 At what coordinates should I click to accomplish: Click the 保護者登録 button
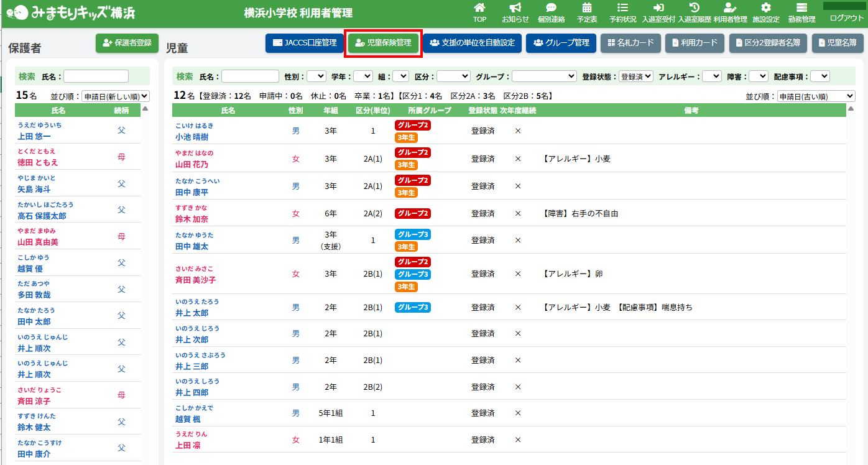point(127,43)
